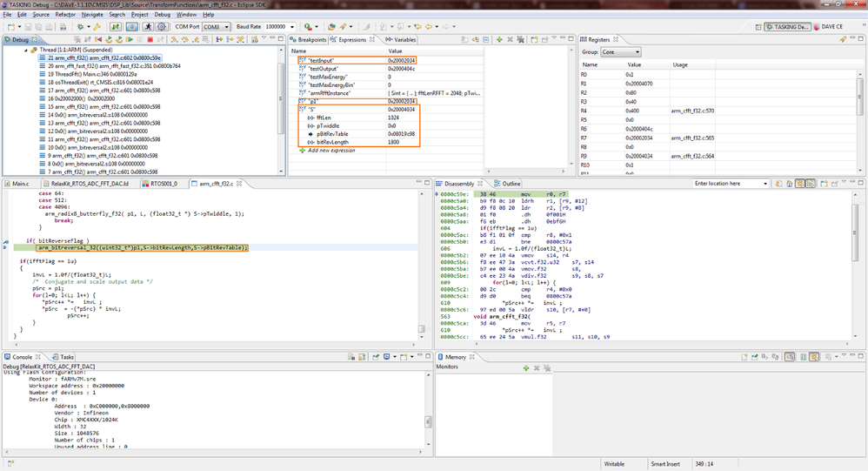Click the Terminate red square in Debug view
Image resolution: width=868 pixels, height=471 pixels.
[x=150, y=39]
